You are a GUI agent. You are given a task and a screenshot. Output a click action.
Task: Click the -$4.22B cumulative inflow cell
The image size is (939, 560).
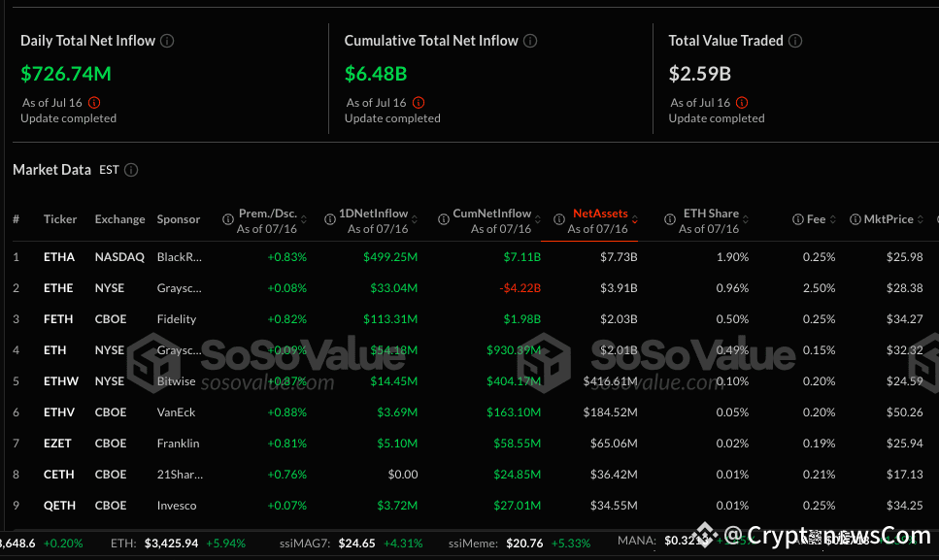click(x=520, y=288)
